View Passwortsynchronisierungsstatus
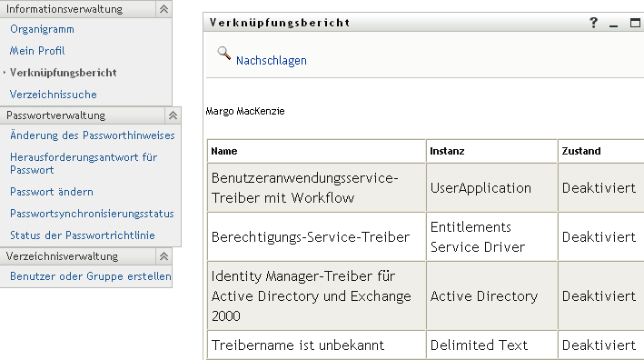 pos(92,214)
